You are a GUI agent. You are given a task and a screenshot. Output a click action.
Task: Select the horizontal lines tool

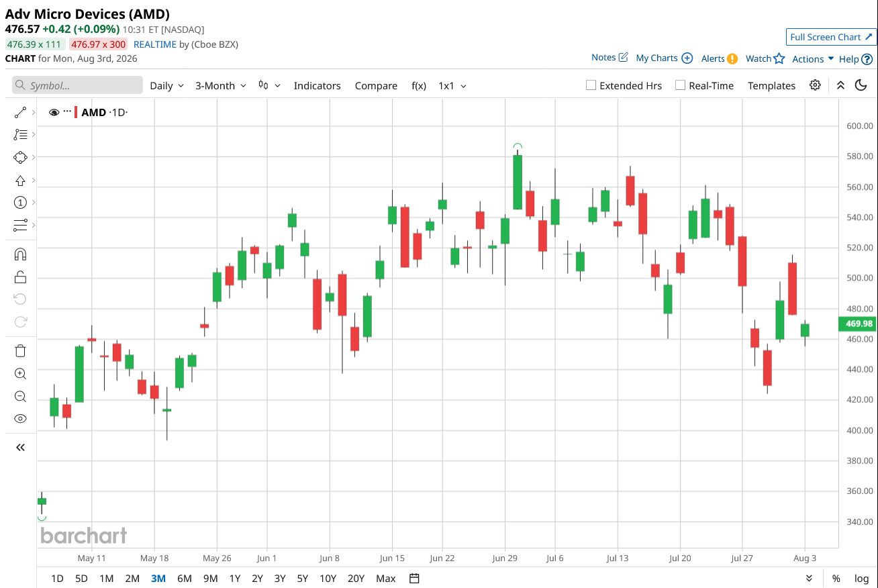coord(20,224)
